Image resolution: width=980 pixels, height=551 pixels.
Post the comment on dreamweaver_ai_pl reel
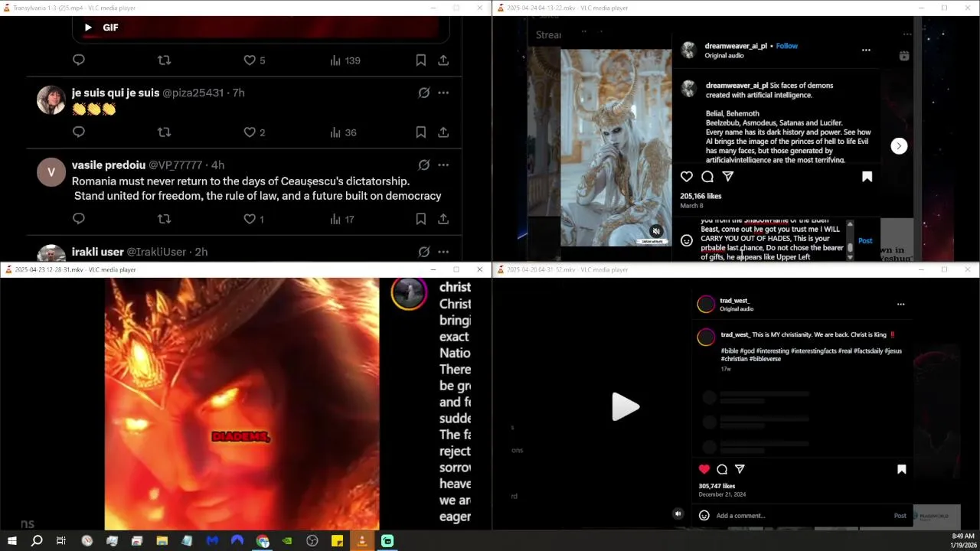coord(865,240)
